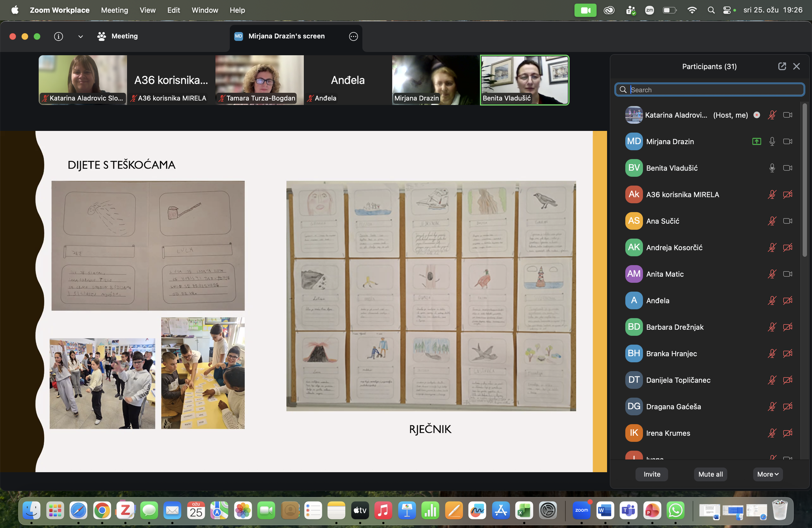
Task: Open the Meeting menu in menu bar
Action: [x=115, y=10]
